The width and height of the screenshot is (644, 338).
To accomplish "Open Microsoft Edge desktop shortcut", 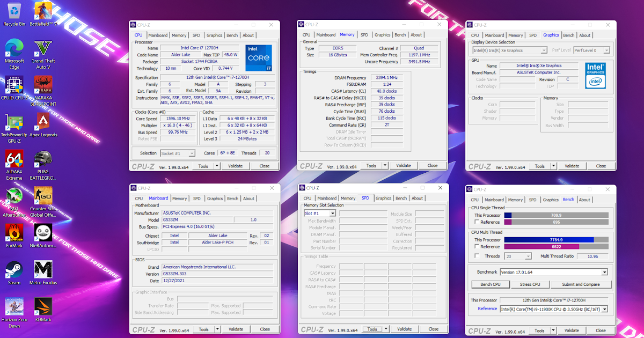I will (14, 54).
